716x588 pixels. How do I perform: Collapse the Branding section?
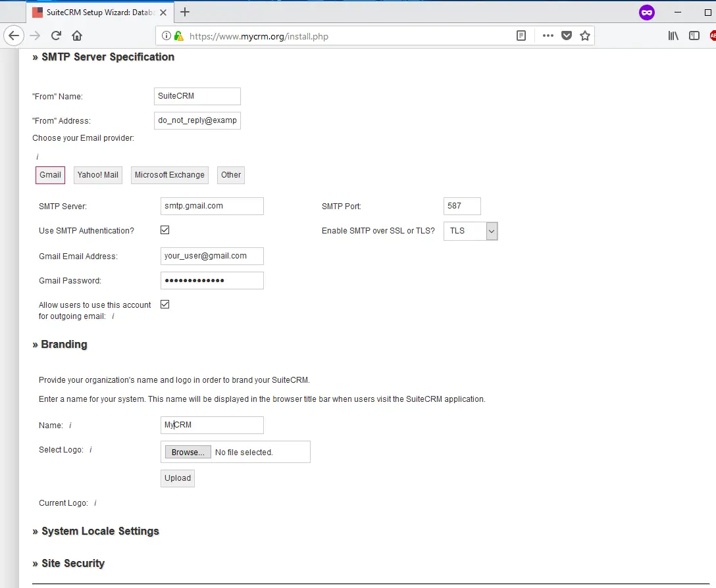click(x=60, y=345)
